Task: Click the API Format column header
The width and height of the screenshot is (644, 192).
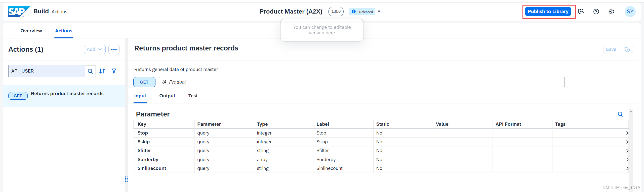Action: point(522,124)
